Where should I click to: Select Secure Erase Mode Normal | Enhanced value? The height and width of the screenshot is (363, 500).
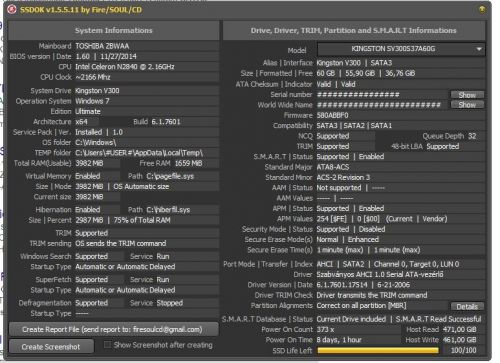tap(347, 239)
